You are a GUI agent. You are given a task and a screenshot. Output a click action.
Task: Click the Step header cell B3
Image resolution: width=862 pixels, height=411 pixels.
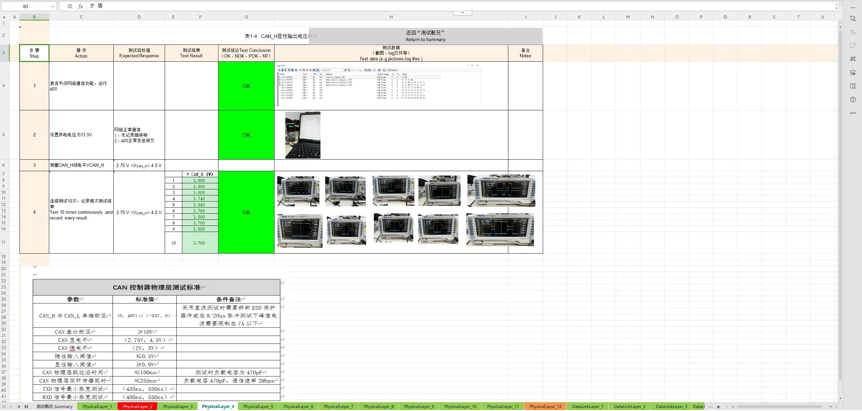[x=34, y=53]
